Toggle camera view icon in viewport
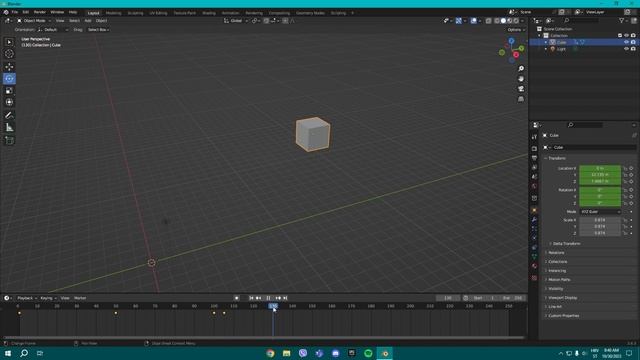The width and height of the screenshot is (640, 360). (x=521, y=89)
